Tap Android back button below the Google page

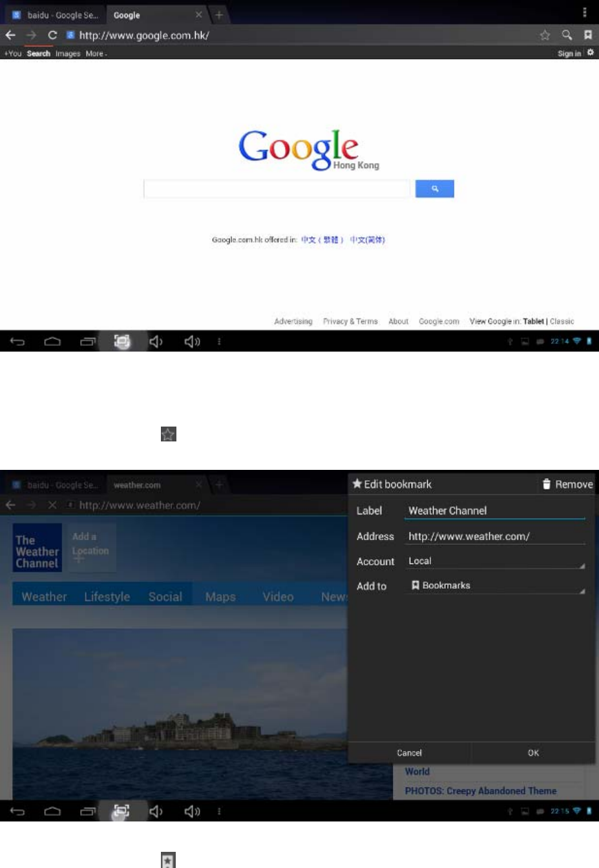[17, 341]
